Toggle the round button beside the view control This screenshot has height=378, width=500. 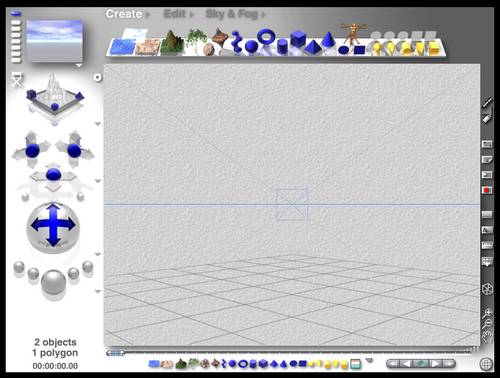[x=97, y=78]
